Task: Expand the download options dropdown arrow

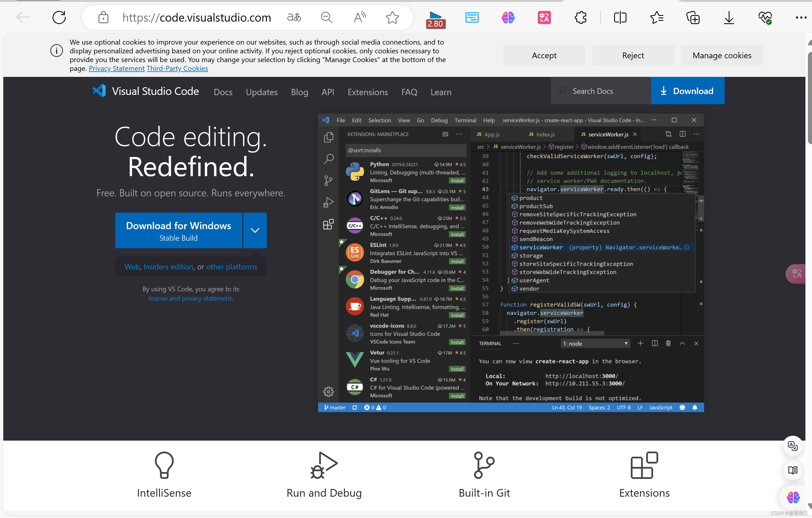Action: click(255, 230)
